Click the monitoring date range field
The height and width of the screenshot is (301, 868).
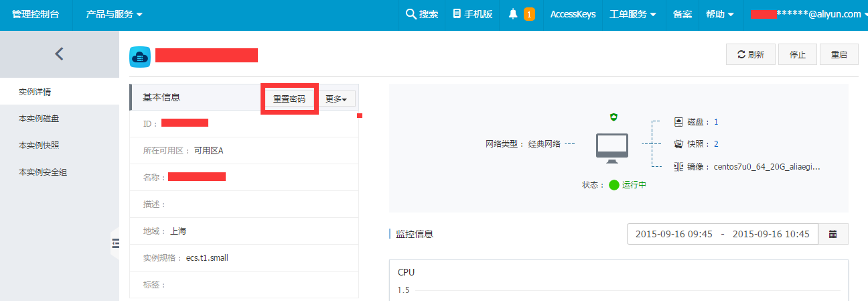coord(722,234)
